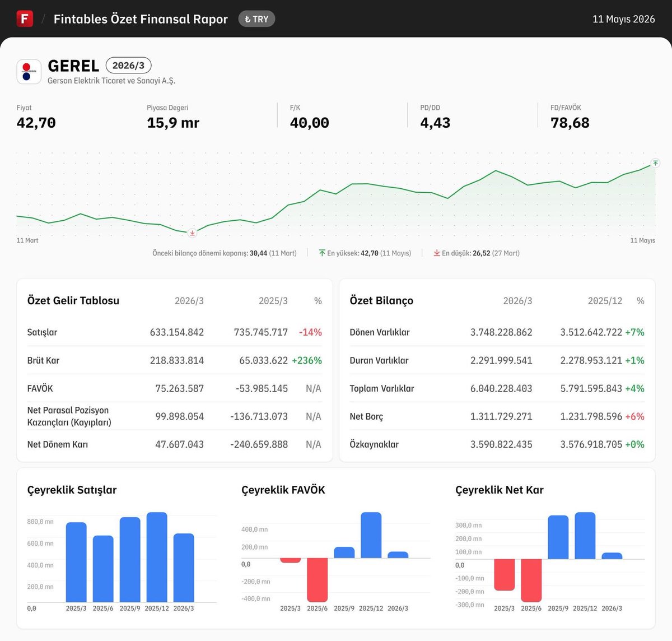The height and width of the screenshot is (641, 672).
Task: Click the Net Parasal Pozisyon Kazançları row label
Action: (69, 416)
